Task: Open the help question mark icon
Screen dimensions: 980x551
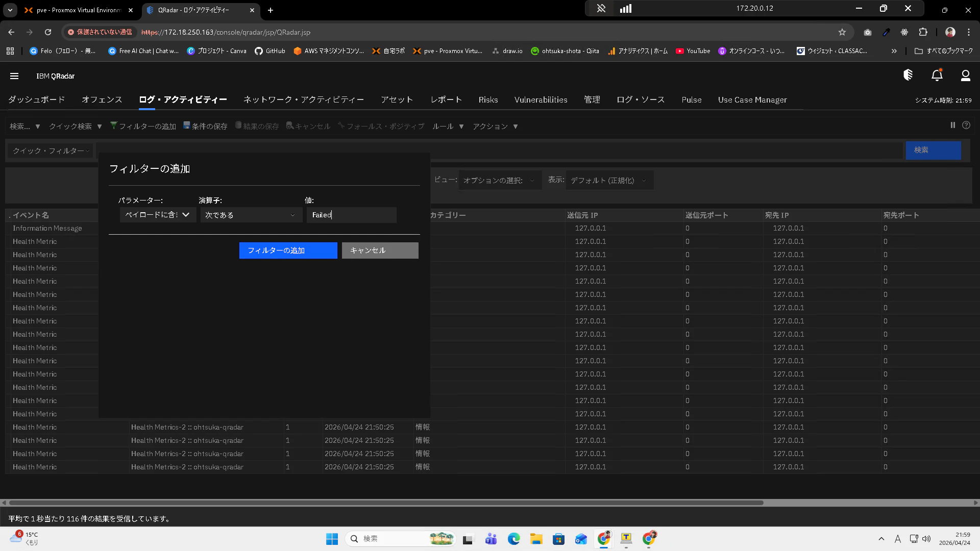Action: click(966, 126)
